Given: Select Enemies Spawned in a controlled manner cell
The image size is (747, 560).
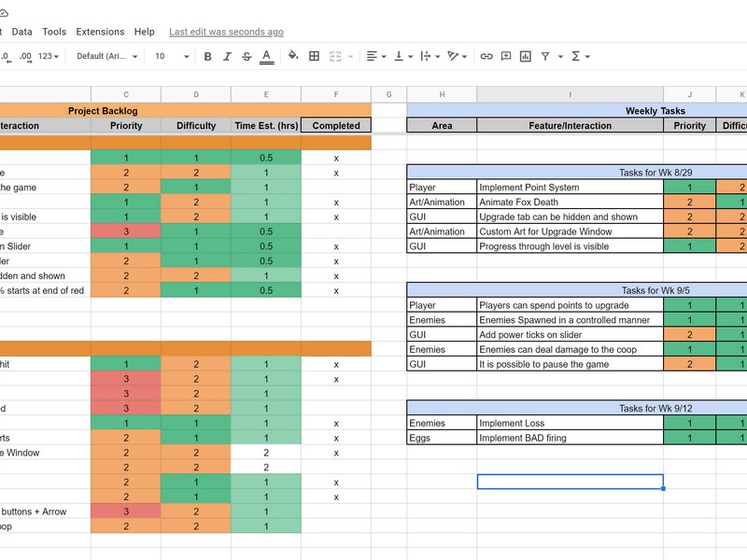Looking at the screenshot, I should (x=570, y=319).
